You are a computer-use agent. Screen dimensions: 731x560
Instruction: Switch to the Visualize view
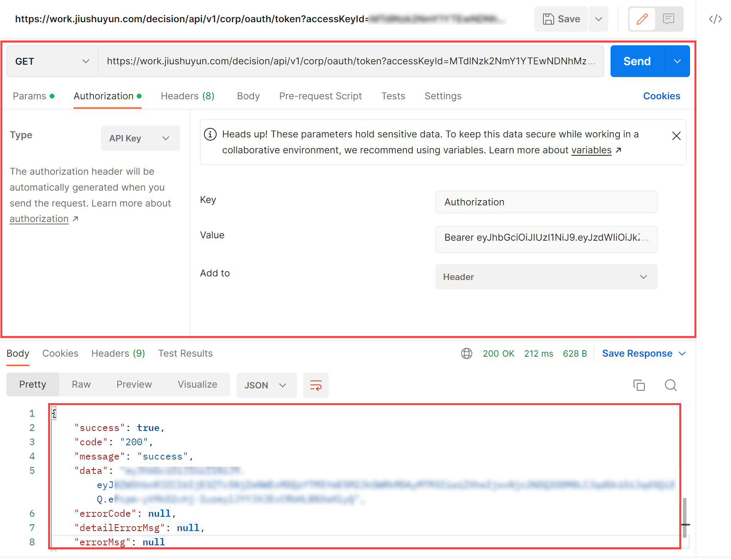coord(197,384)
